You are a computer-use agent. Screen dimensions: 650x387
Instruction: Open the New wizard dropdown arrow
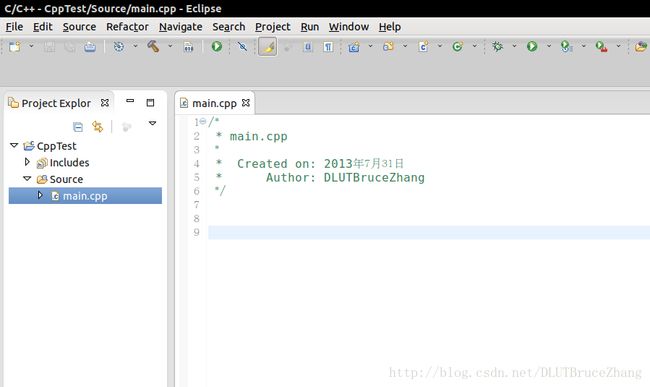click(31, 46)
